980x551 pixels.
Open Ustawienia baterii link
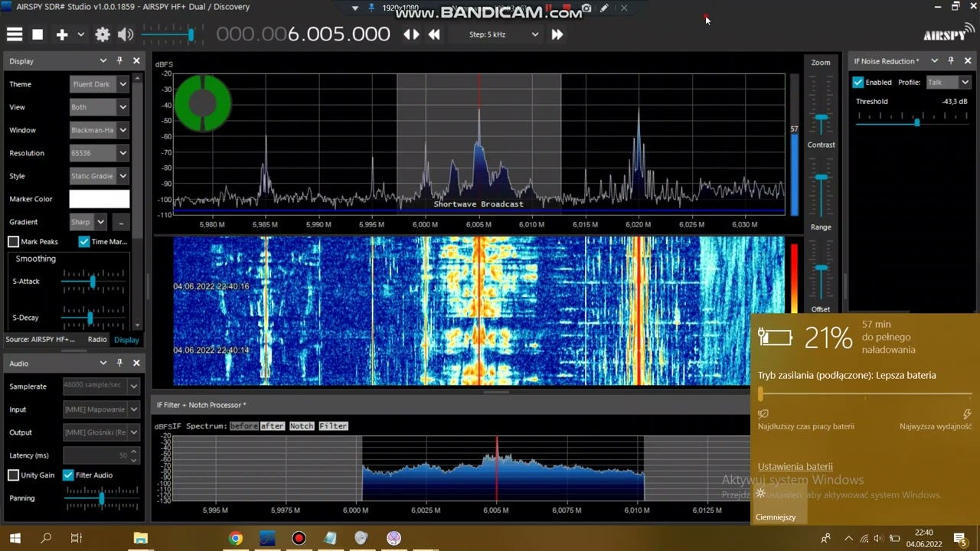pyautogui.click(x=795, y=466)
